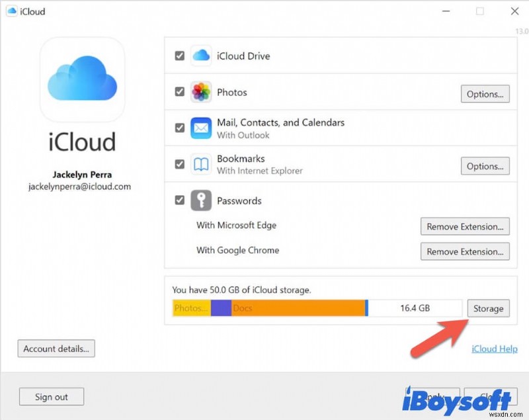Screen dimensions: 529x420
Task: Click the Photos segment of the storage bar
Action: tap(192, 308)
